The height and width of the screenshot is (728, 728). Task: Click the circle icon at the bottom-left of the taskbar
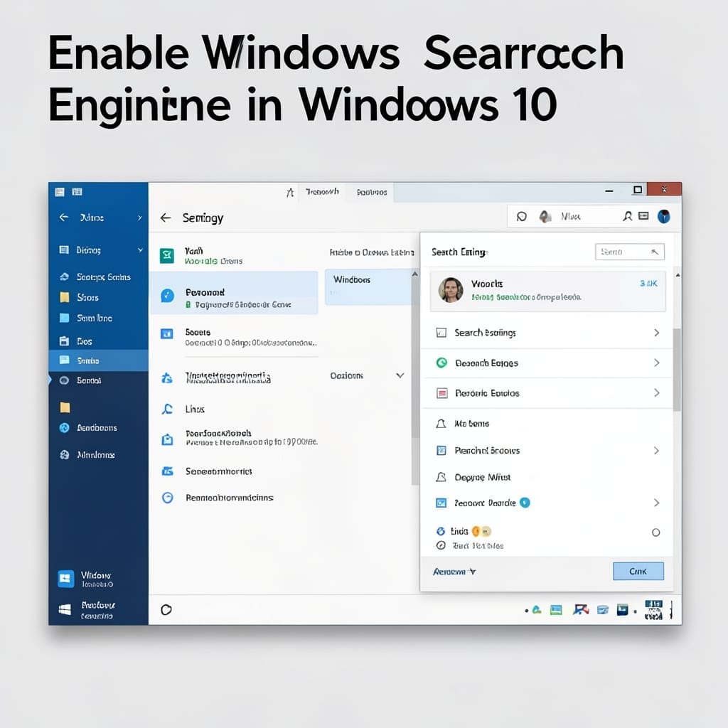pos(166,609)
